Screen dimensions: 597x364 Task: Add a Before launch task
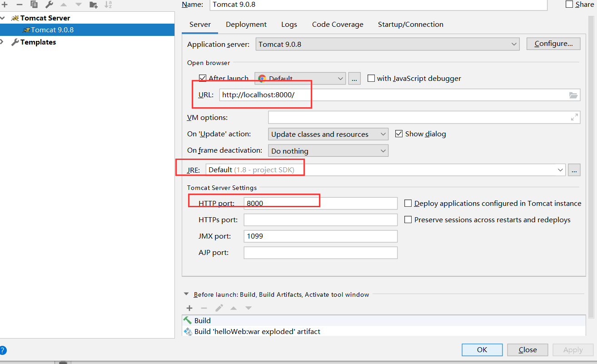point(189,308)
